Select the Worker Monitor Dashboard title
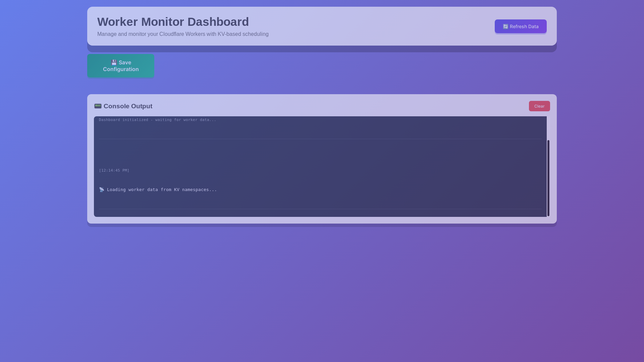The image size is (644, 362). point(173,22)
